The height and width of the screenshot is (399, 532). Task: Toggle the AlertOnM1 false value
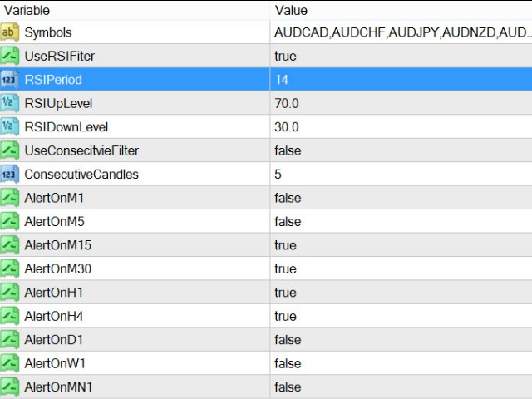pyautogui.click(x=401, y=198)
